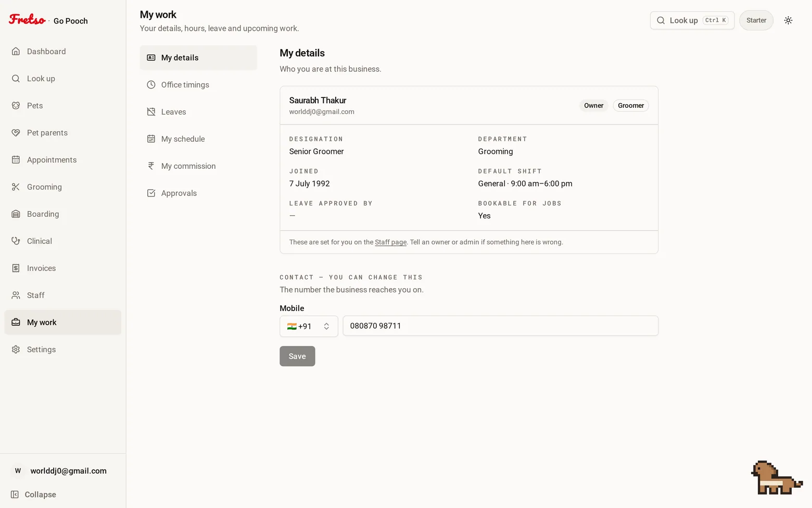Click the Mobile number input field
The image size is (812, 508).
(500, 326)
